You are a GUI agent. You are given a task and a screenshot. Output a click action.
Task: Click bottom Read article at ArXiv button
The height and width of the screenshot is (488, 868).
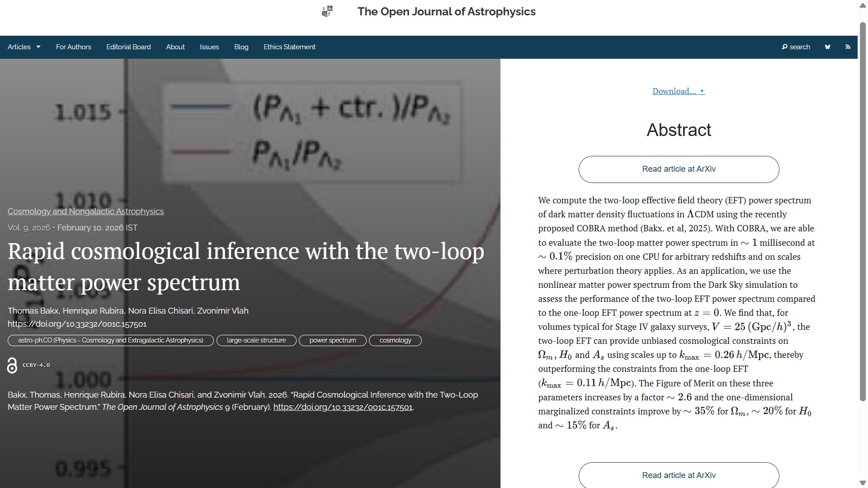point(679,475)
